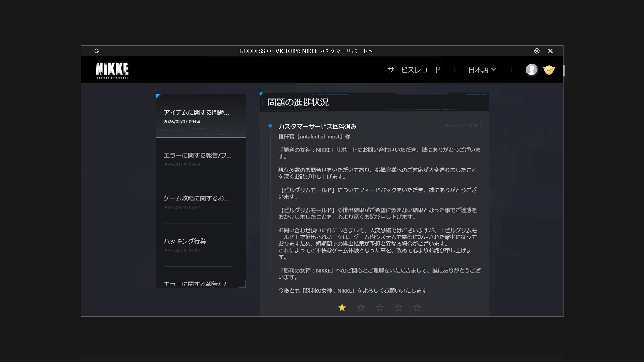Rate the reply two stars
This screenshot has height=362, width=644.
pos(361,307)
